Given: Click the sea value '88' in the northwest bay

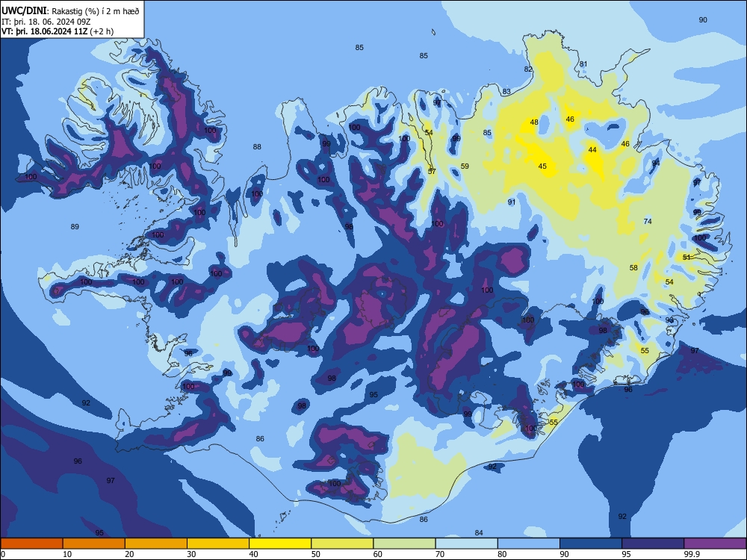Looking at the screenshot, I should click(257, 146).
